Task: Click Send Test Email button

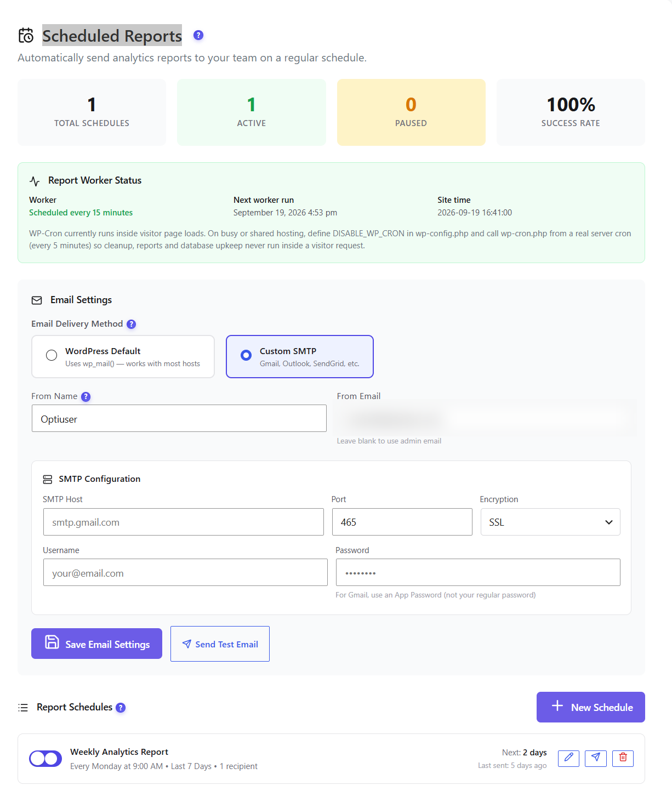Action: click(220, 644)
